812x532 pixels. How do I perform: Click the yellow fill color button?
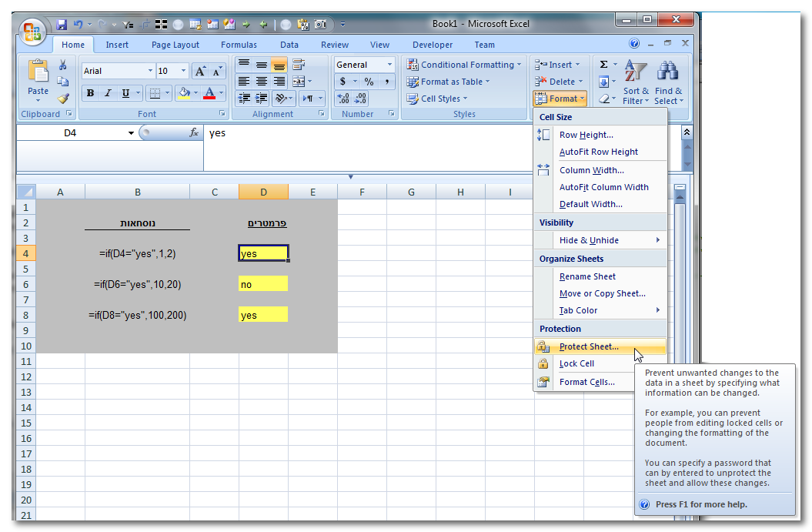[x=183, y=93]
